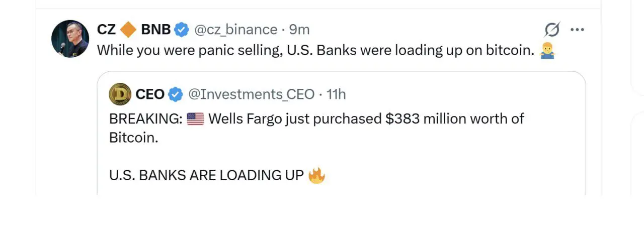Click the orange diamond emoji in the name
The image size is (644, 237).
128,30
